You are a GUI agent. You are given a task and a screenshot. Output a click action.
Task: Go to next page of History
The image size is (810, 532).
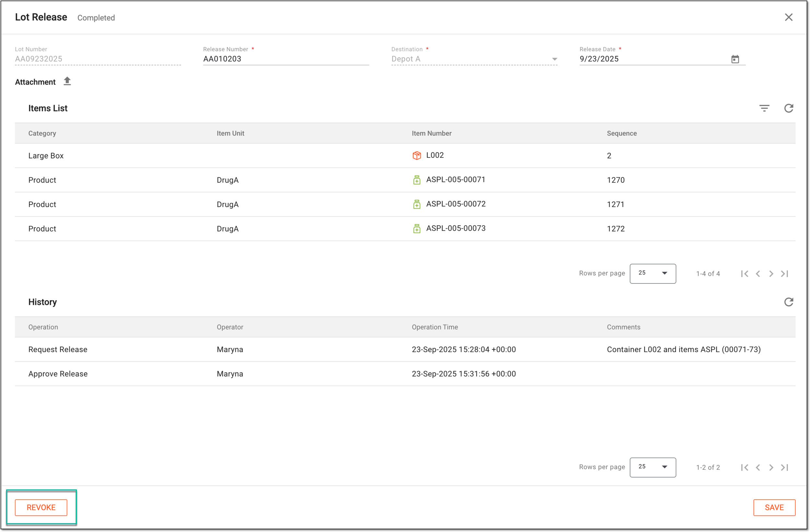(771, 467)
